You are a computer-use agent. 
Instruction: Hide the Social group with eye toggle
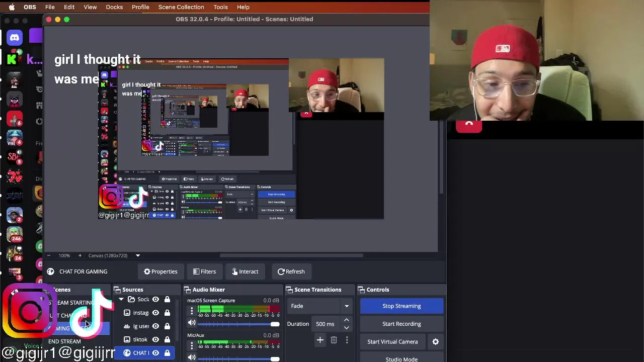(x=156, y=300)
